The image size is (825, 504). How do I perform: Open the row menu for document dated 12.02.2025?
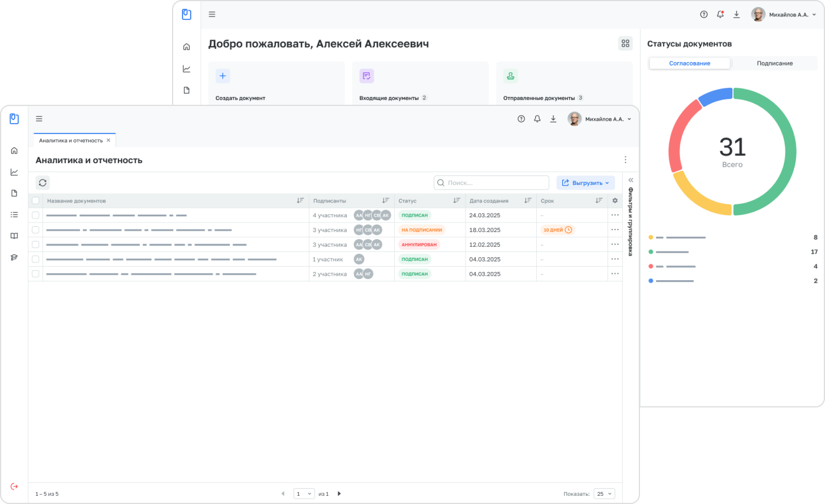[615, 244]
